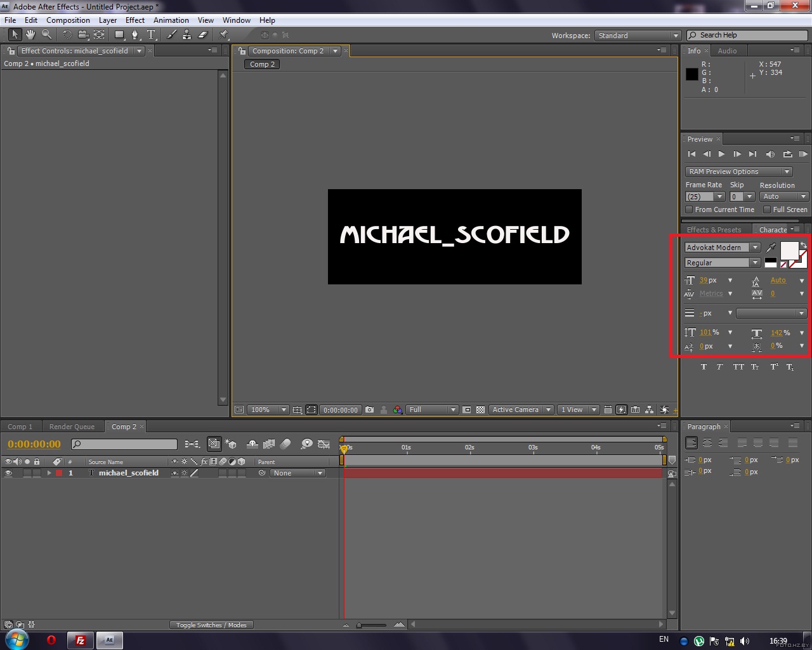Select the Selection arrow tool
The width and height of the screenshot is (812, 650).
pyautogui.click(x=15, y=35)
